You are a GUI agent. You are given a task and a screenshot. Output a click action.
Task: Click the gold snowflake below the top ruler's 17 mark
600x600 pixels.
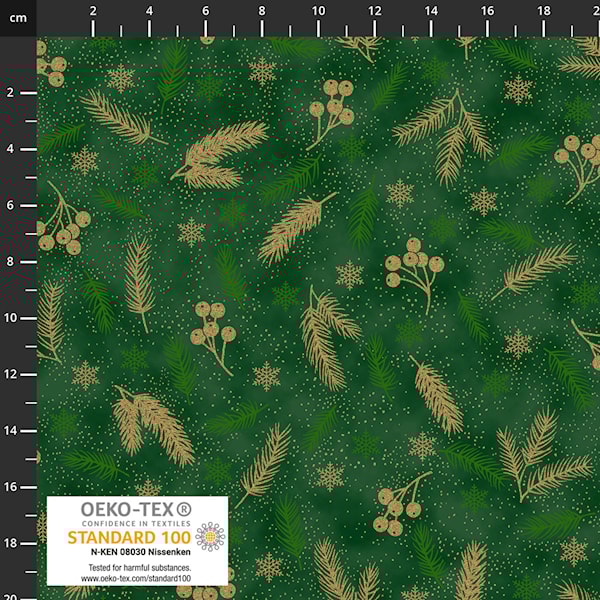pos(518,90)
